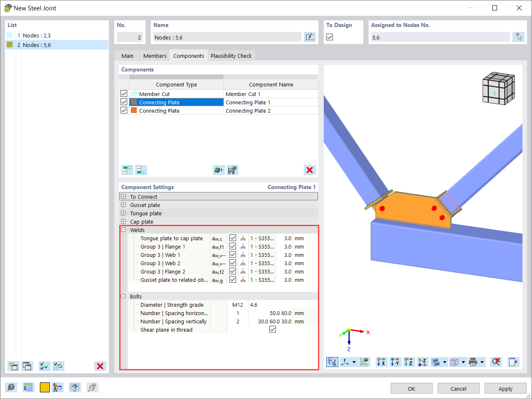Collapse the Welds section
The image size is (532, 399).
coord(123,229)
